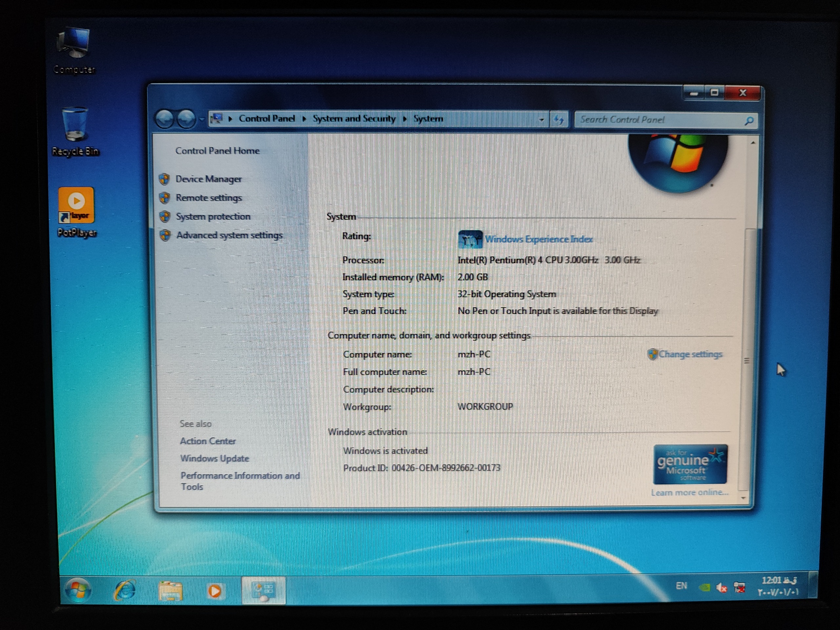Open the Computer desktop icon
Image resolution: width=840 pixels, height=630 pixels.
pos(74,49)
